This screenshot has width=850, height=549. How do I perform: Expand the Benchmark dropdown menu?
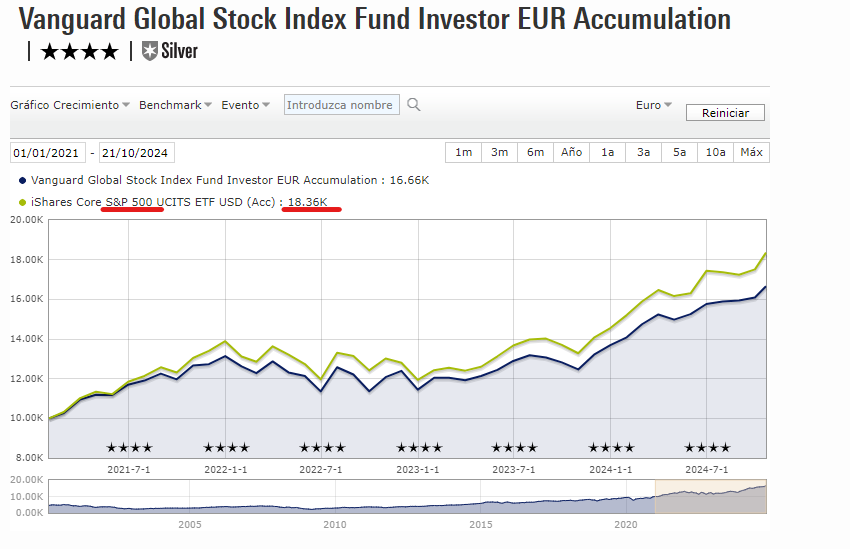tap(175, 105)
